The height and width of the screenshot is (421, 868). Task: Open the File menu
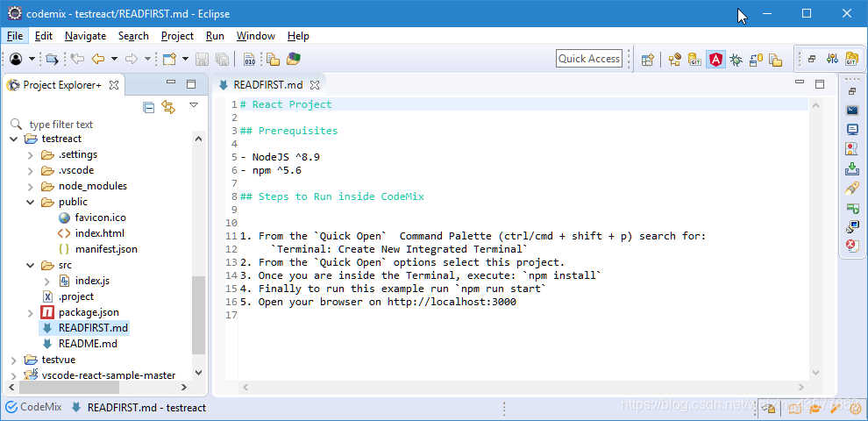coord(15,36)
